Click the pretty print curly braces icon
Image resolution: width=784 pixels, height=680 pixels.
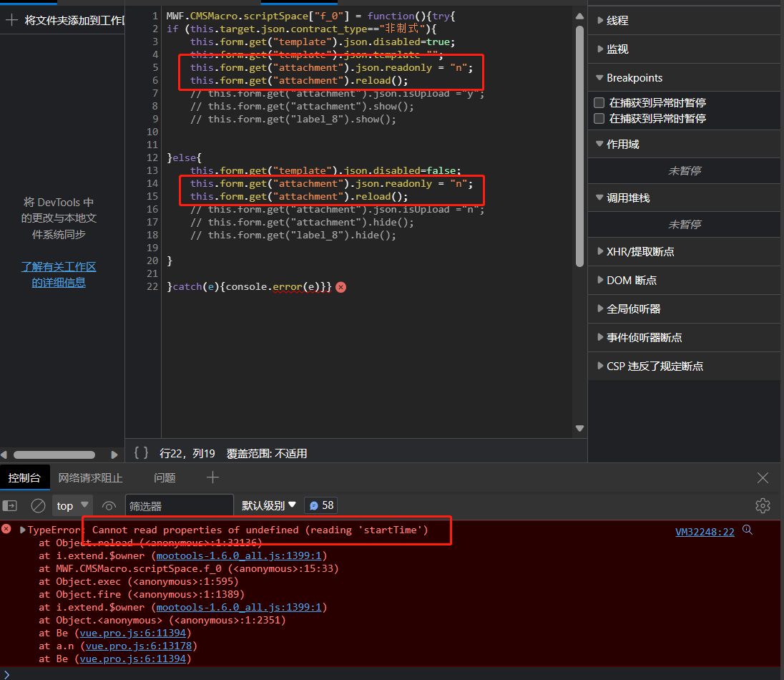141,453
